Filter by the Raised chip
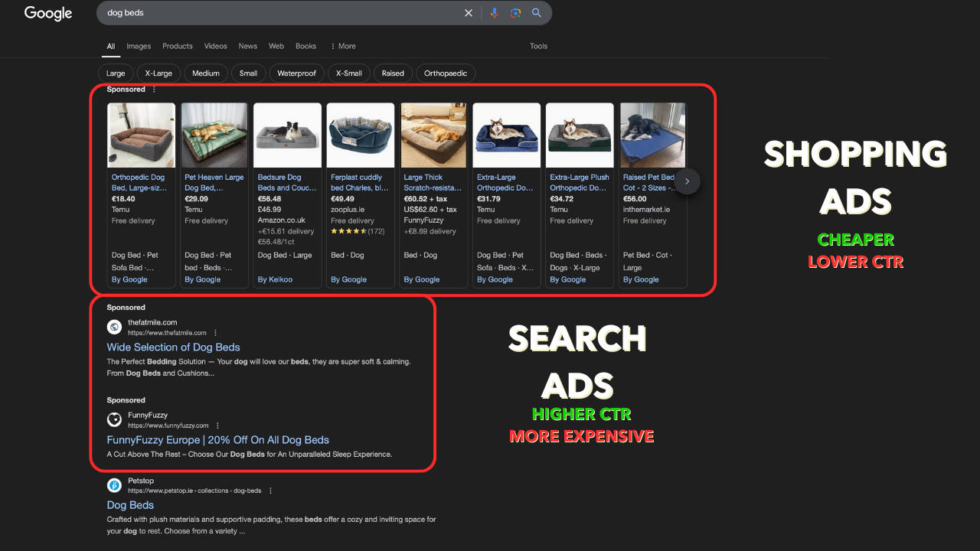Screen dimensions: 980x551 pos(393,73)
